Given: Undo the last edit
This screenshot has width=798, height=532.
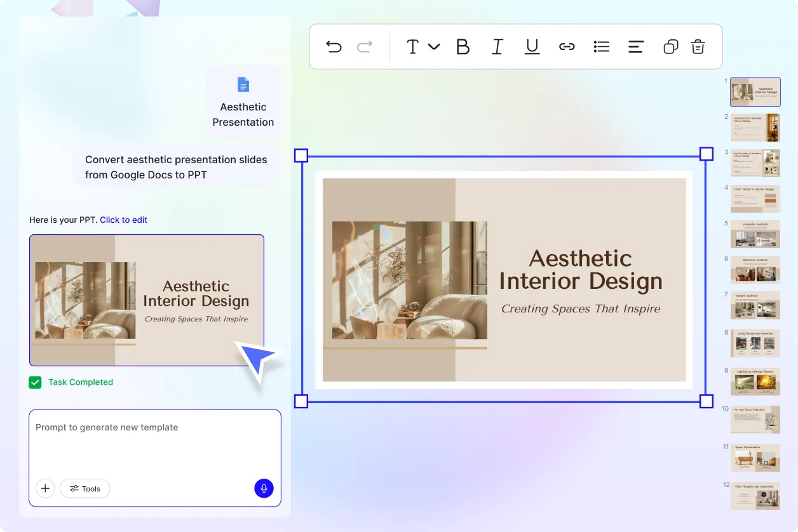Looking at the screenshot, I should tap(334, 46).
